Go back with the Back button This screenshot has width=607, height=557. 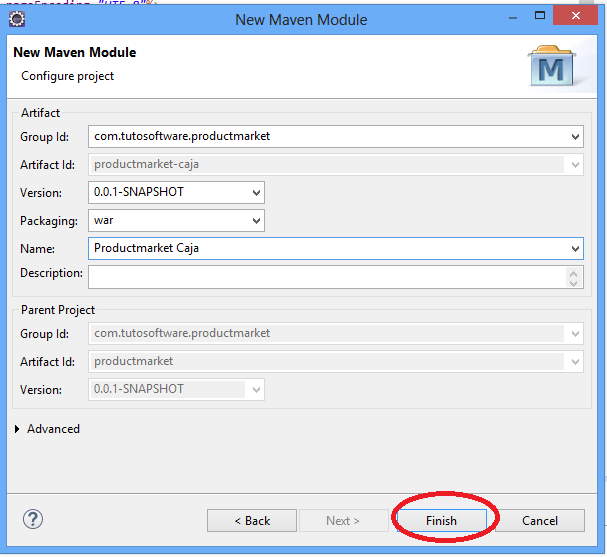pyautogui.click(x=252, y=520)
